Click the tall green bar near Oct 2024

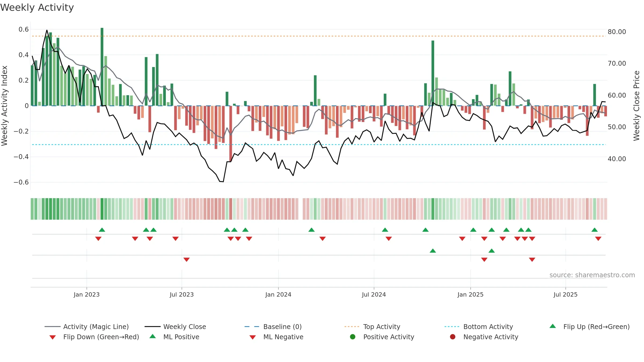point(433,73)
